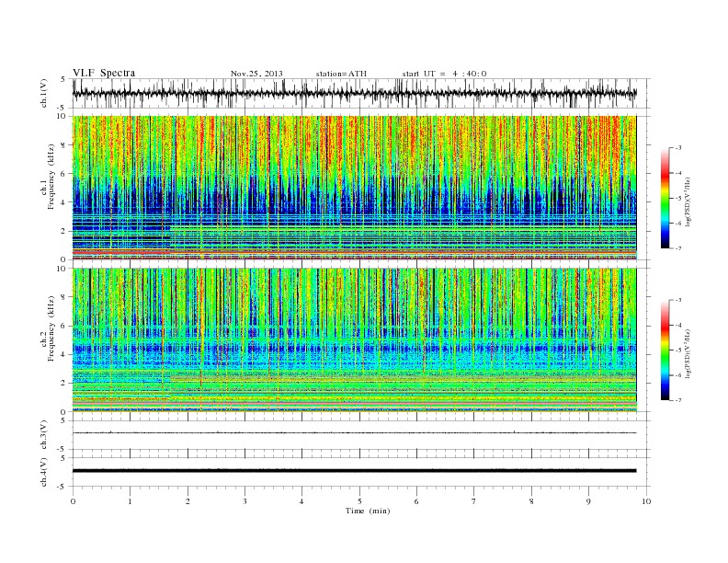Click the "-7" tick on ch.2 color bar
The image size is (728, 563).
677,400
